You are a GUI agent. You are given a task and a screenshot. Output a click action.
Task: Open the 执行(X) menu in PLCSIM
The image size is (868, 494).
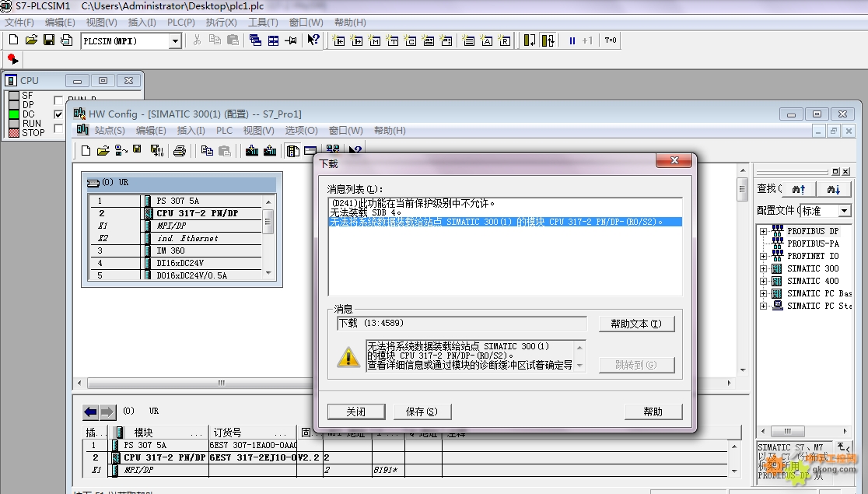point(221,22)
